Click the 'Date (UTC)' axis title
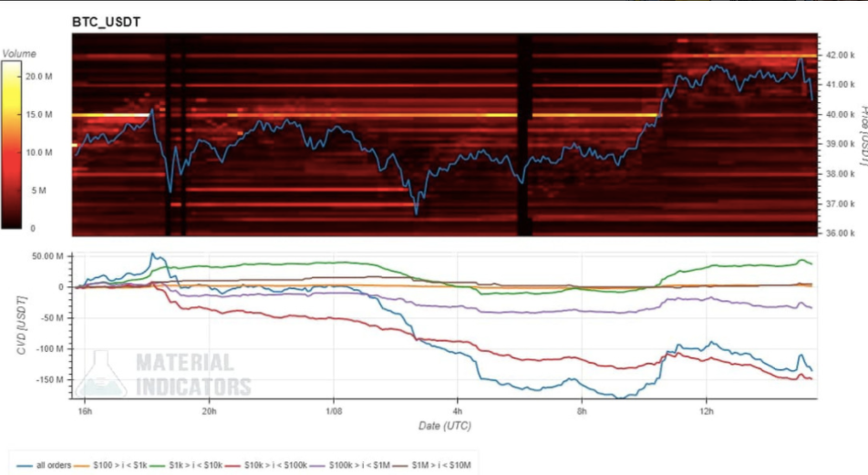868x475 pixels. point(446,427)
